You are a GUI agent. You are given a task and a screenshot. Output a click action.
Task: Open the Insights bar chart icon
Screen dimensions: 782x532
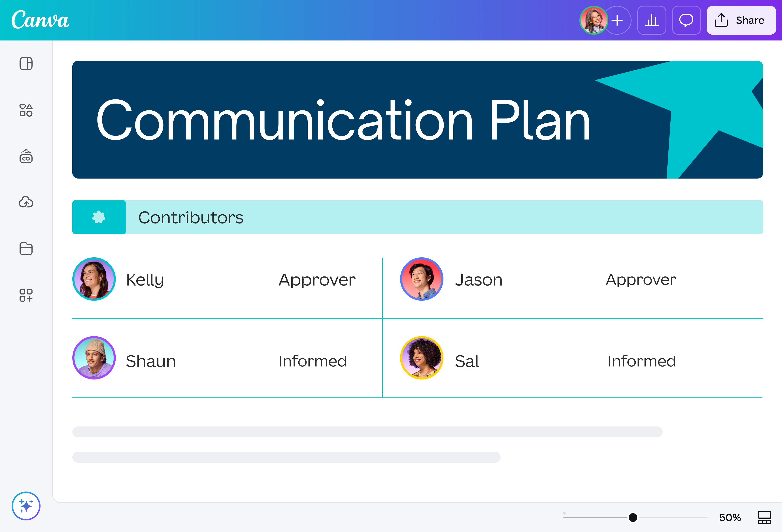652,20
